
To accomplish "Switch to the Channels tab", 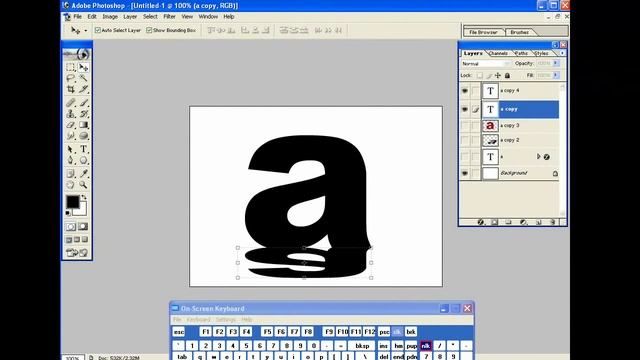I will [x=498, y=53].
